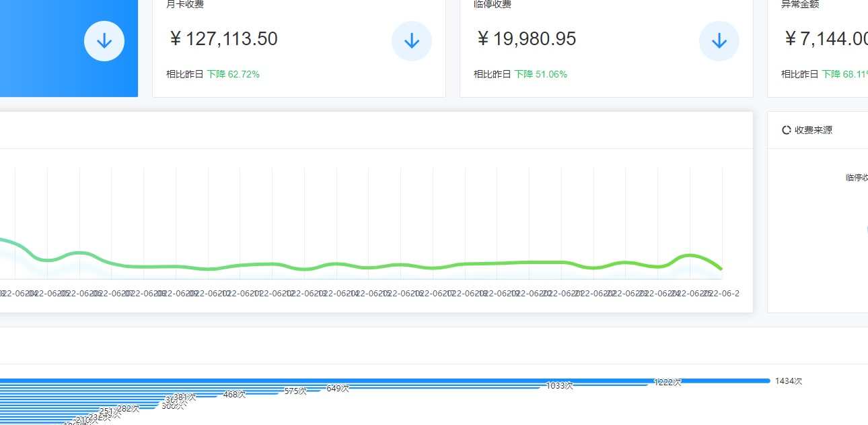Image resolution: width=868 pixels, height=425 pixels.
Task: Select the 临停收费 card title
Action: pyautogui.click(x=493, y=4)
